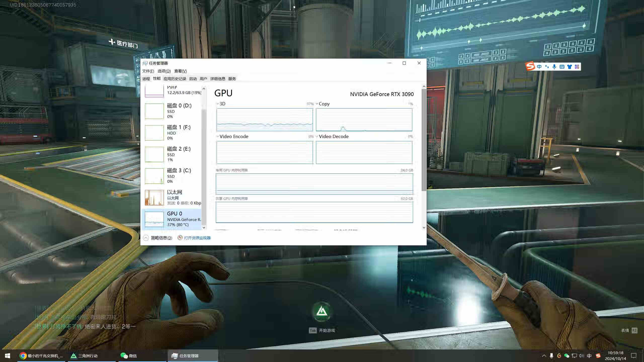Switch to the 用户 tab
The width and height of the screenshot is (644, 362).
click(x=203, y=79)
